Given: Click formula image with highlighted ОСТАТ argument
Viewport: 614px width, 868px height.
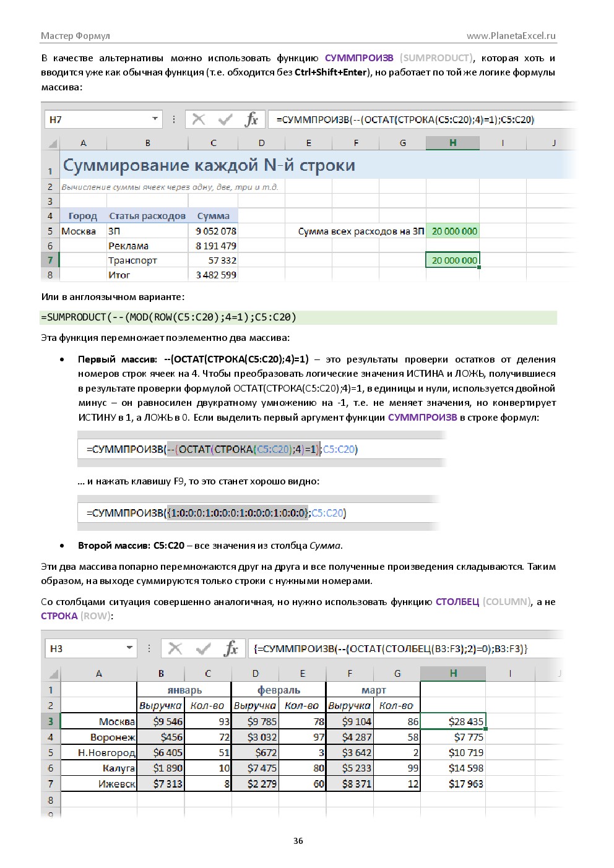Looking at the screenshot, I should point(261,449).
